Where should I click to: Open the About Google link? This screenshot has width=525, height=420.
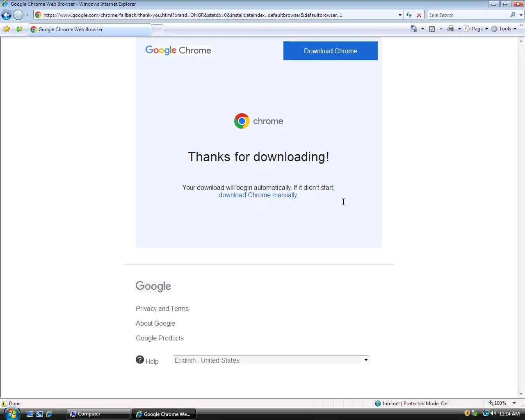pos(155,323)
